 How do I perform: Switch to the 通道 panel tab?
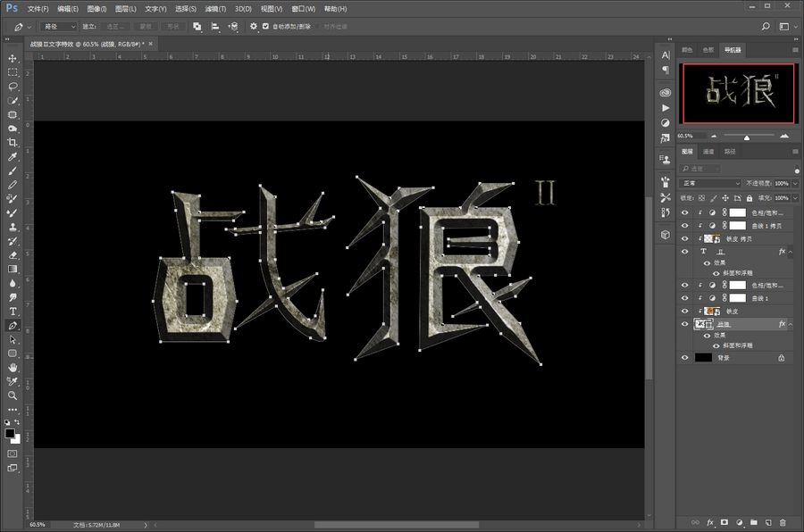709,152
